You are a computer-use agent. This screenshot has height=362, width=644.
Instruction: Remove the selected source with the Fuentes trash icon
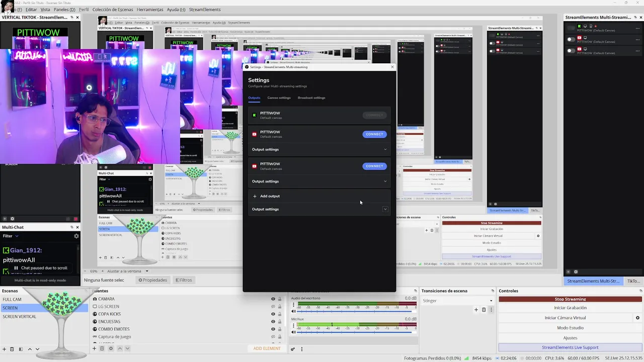click(x=102, y=348)
